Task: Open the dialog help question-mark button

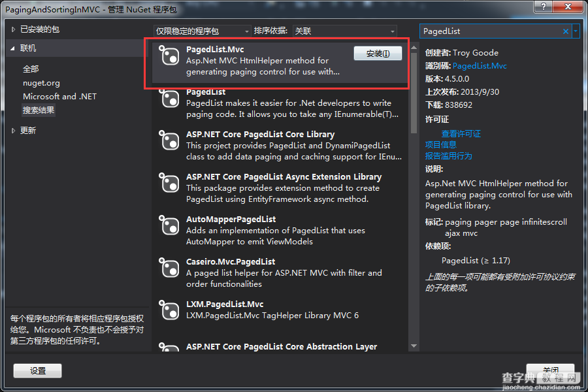Action: 544,6
